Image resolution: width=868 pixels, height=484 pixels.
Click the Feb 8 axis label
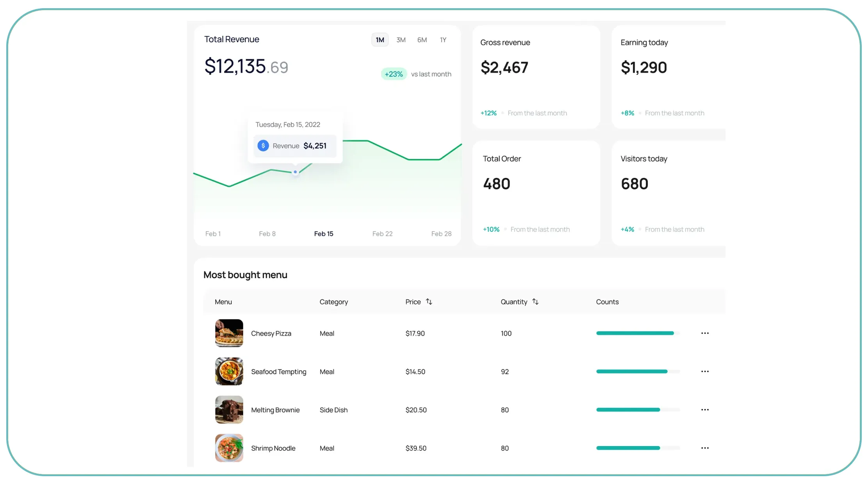[x=267, y=234]
